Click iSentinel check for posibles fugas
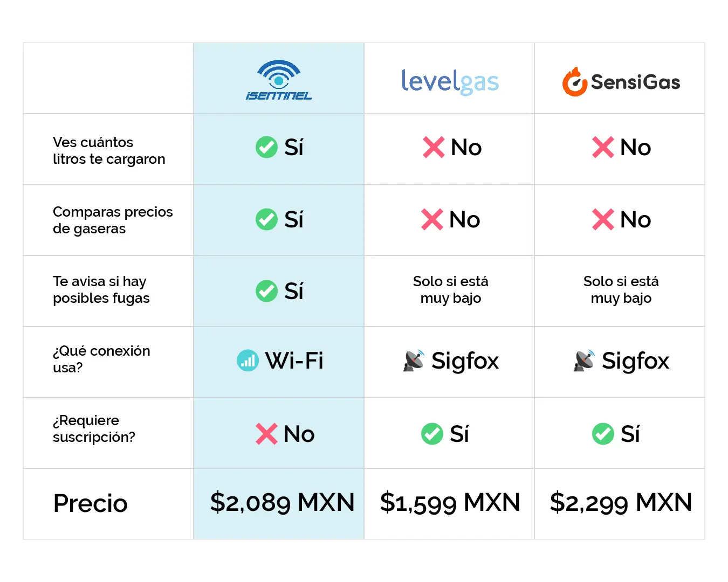728x582 pixels. coord(266,291)
